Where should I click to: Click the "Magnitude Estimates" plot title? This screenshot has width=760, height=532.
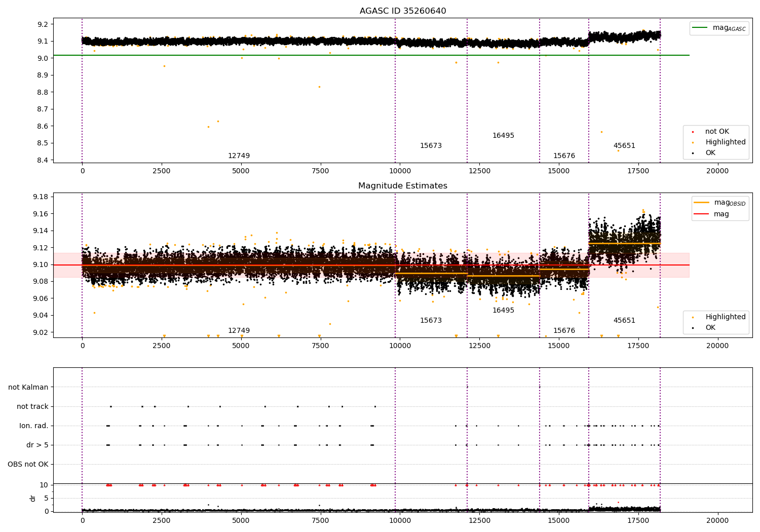pyautogui.click(x=403, y=186)
